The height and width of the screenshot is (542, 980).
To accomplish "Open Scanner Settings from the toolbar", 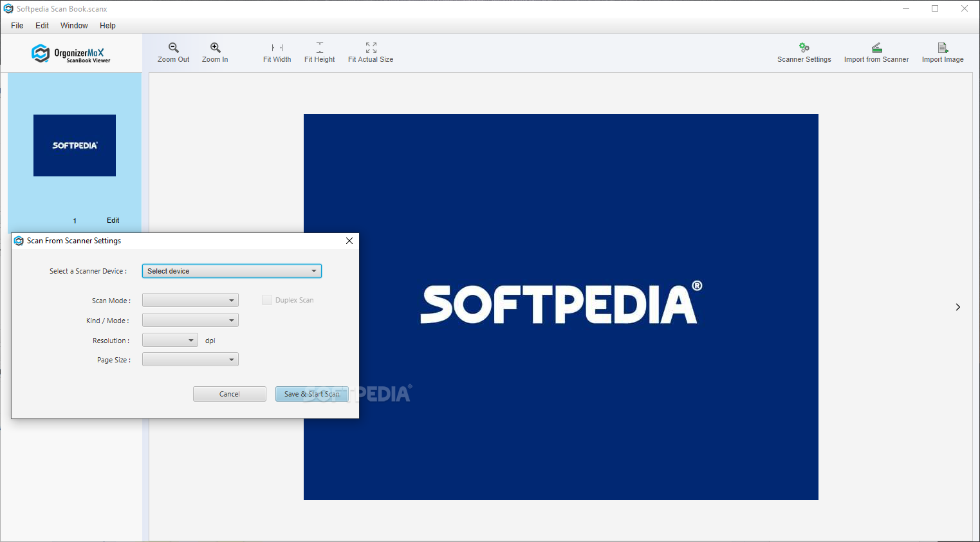I will point(804,53).
